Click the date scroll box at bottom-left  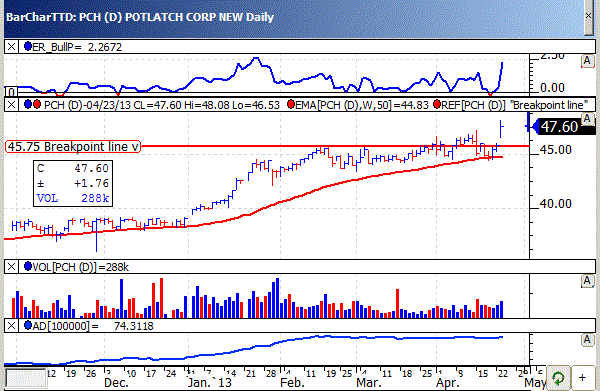(x=26, y=378)
